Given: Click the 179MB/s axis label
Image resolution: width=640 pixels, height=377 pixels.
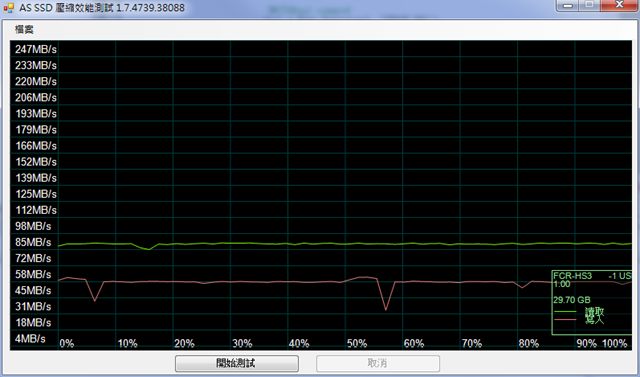Looking at the screenshot, I should click(x=36, y=130).
